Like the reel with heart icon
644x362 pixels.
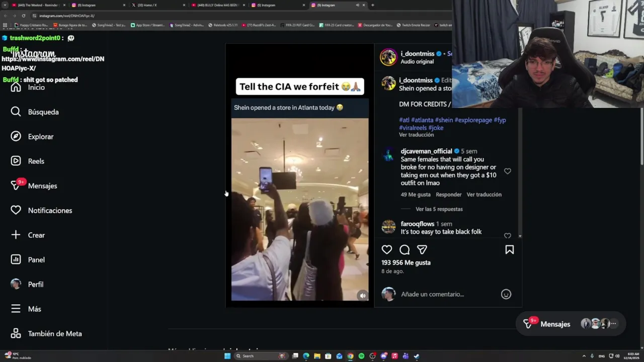pos(387,250)
